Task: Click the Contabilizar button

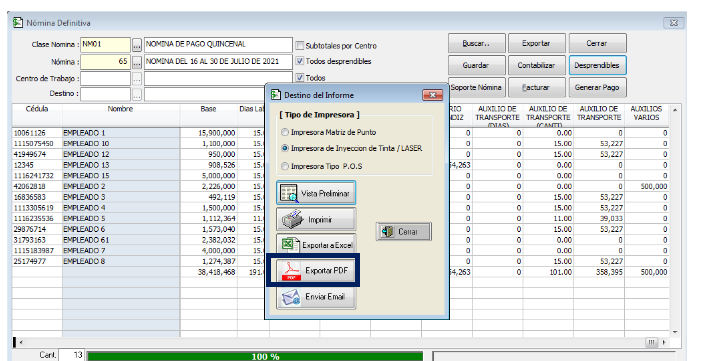Action: (x=536, y=65)
